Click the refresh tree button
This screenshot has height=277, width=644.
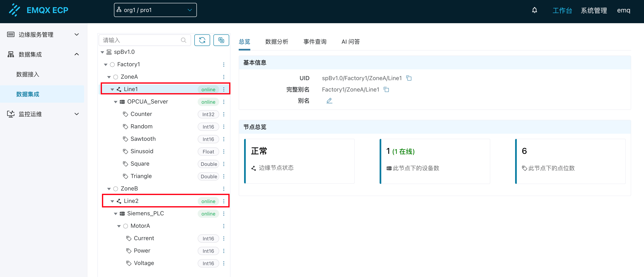click(202, 40)
